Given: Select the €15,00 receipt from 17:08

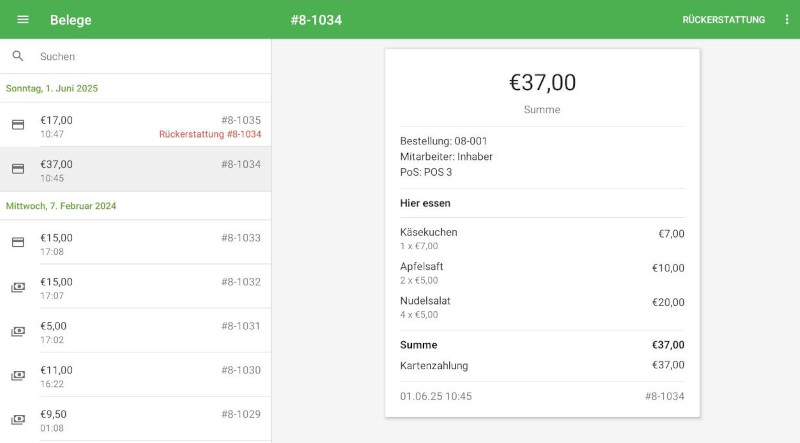Looking at the screenshot, I should [130, 243].
